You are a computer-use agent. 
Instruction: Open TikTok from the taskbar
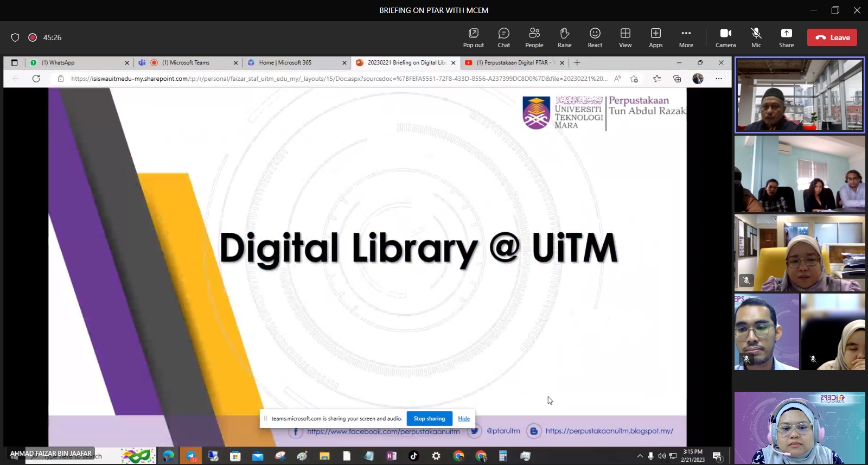(413, 456)
